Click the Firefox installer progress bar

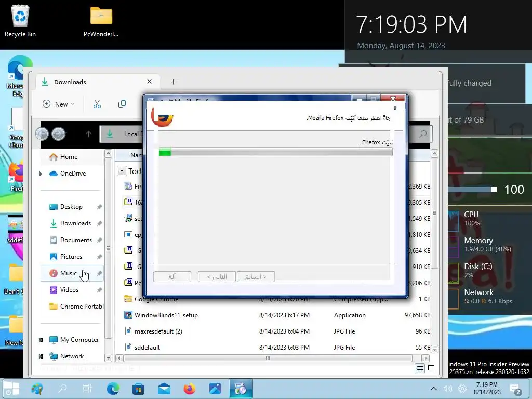coord(275,152)
